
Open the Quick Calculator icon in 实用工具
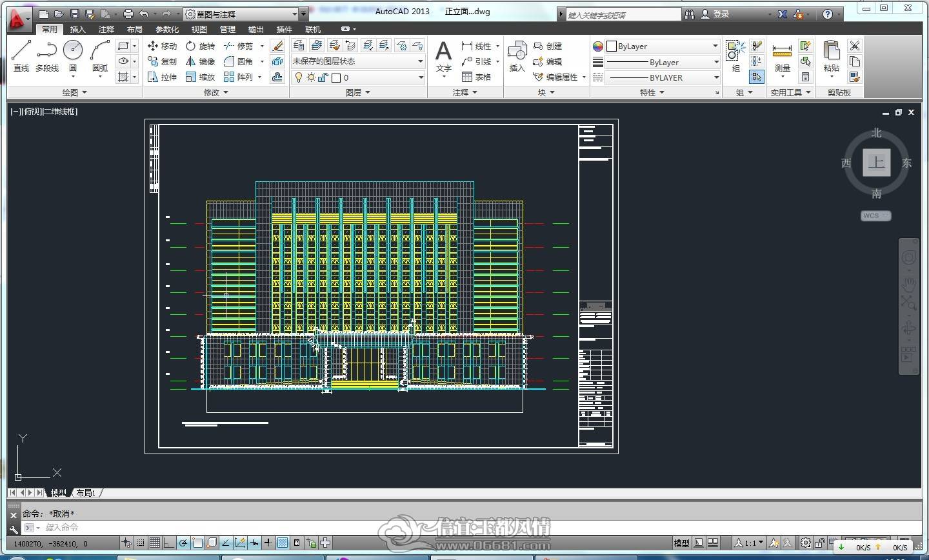tap(805, 77)
